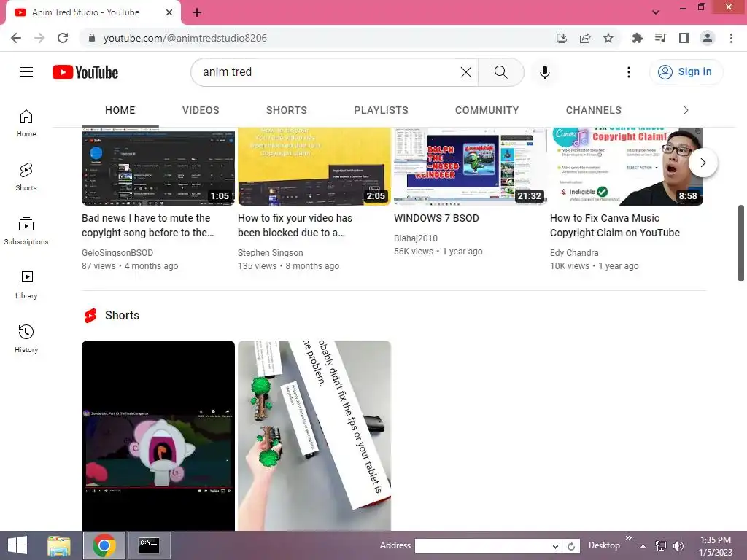Switch to the VIDEOS tab

(x=201, y=111)
